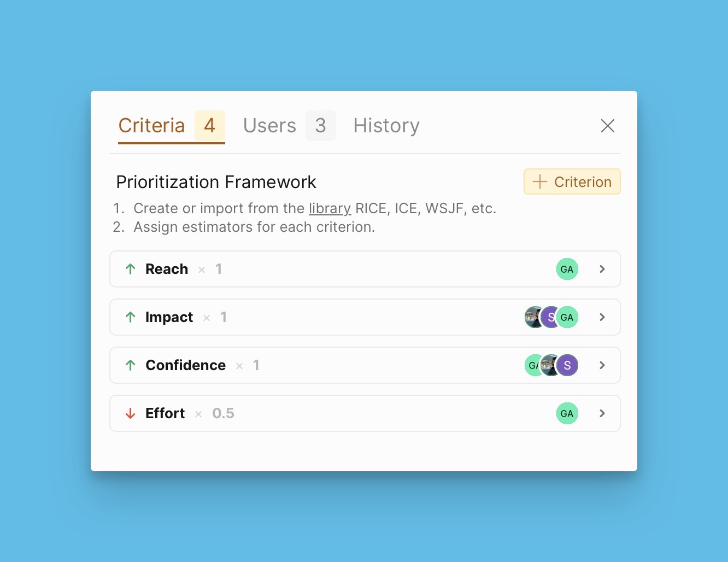
Task: Open the library link
Action: click(x=330, y=208)
